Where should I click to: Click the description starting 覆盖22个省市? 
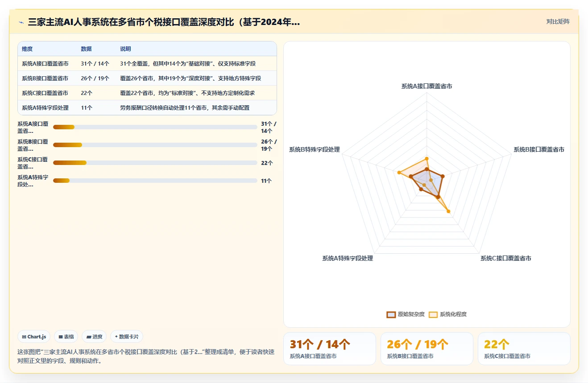coord(187,93)
